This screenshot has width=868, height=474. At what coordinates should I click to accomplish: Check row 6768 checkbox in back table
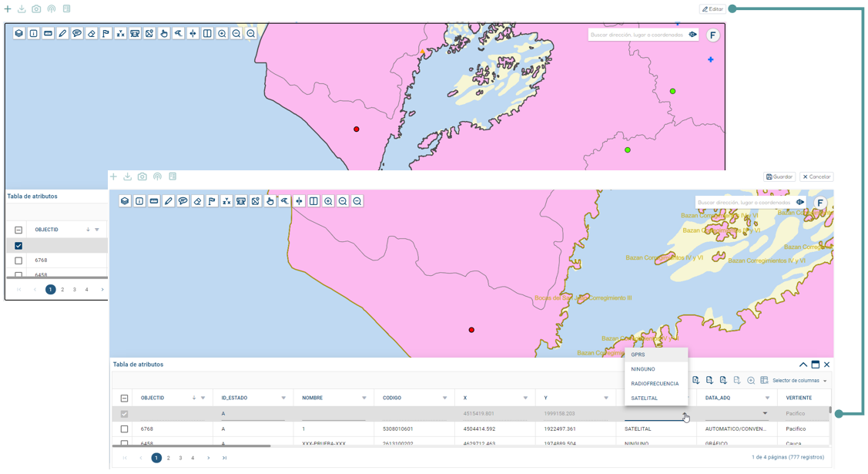coord(18,261)
